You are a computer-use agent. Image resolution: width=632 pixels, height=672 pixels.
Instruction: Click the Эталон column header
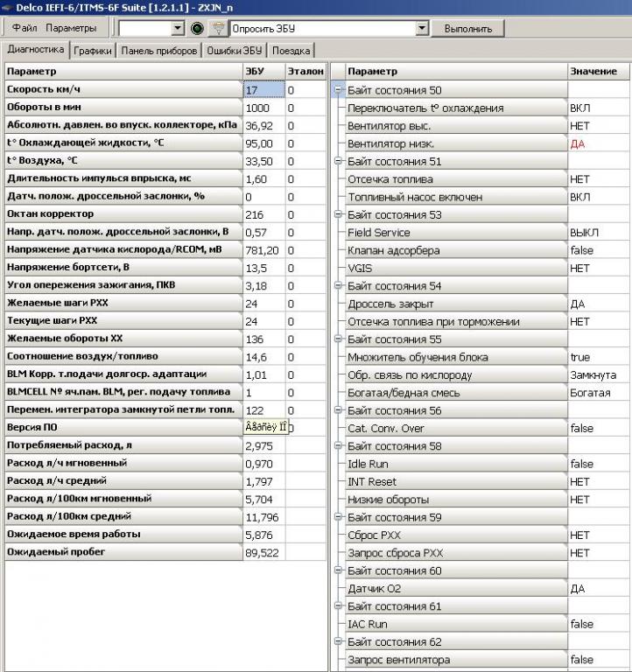(x=305, y=71)
